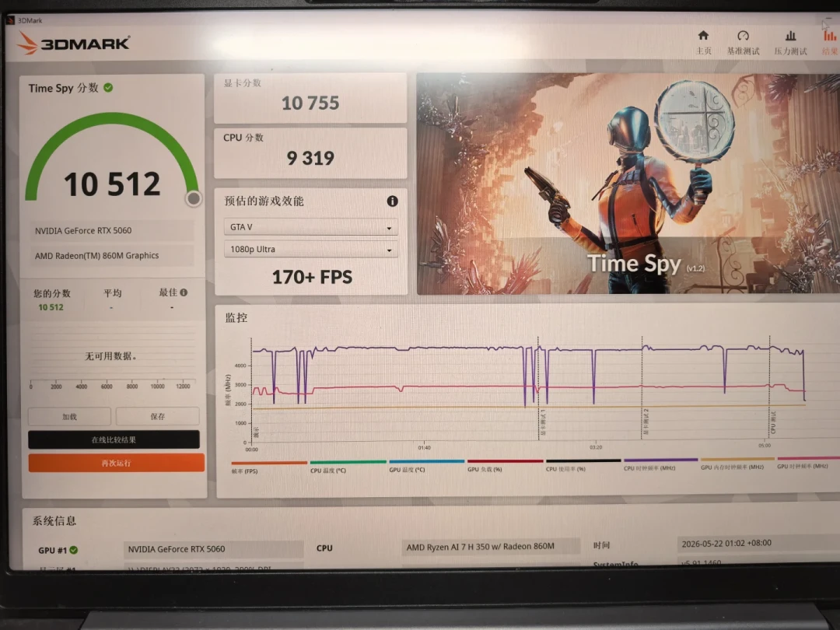Toggle the GPU 负载 (%) legend entry

pos(506,465)
